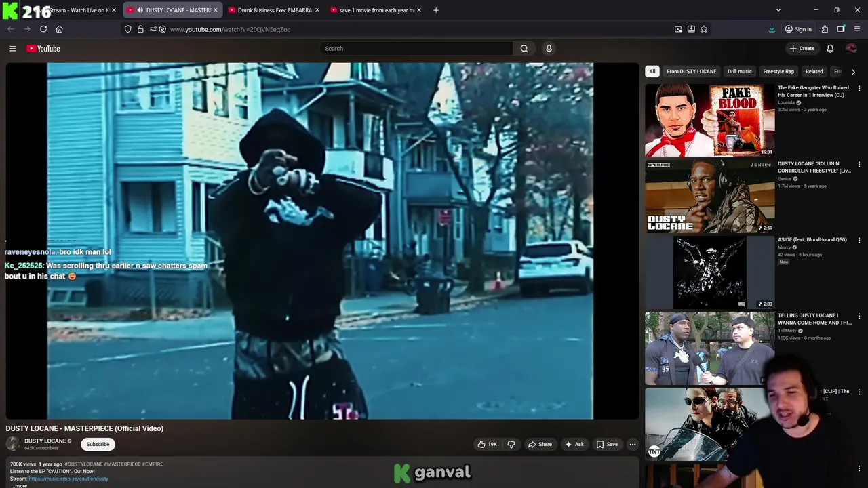Click the Create button
This screenshot has height=488, width=868.
[x=802, y=48]
